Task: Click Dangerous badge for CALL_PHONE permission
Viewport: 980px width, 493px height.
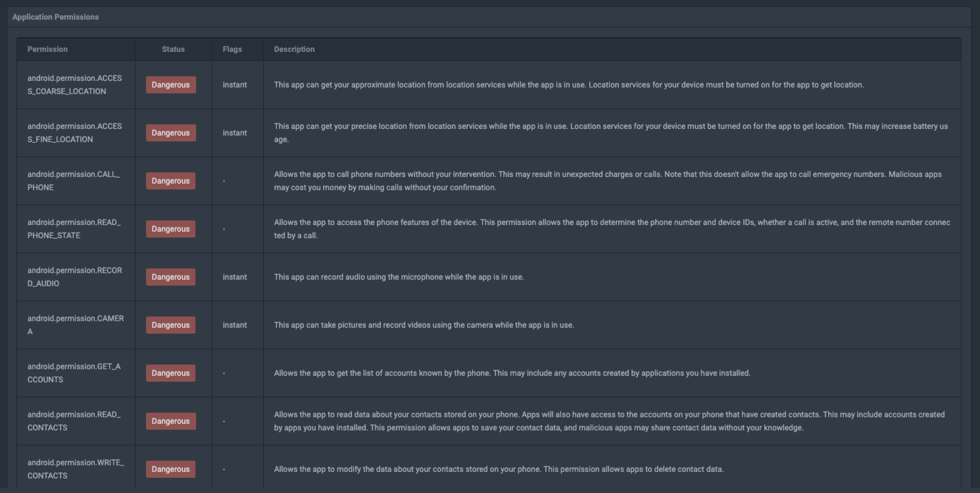Action: (170, 181)
